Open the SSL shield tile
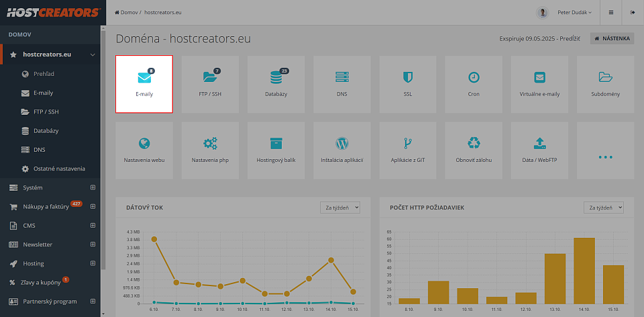Screen dimensions: 644x317 coord(408,84)
